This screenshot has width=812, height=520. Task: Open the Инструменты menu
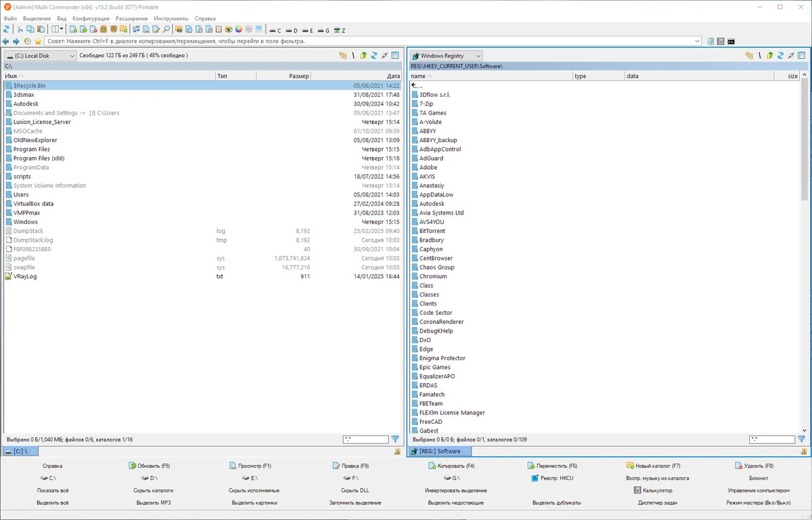pyautogui.click(x=171, y=18)
